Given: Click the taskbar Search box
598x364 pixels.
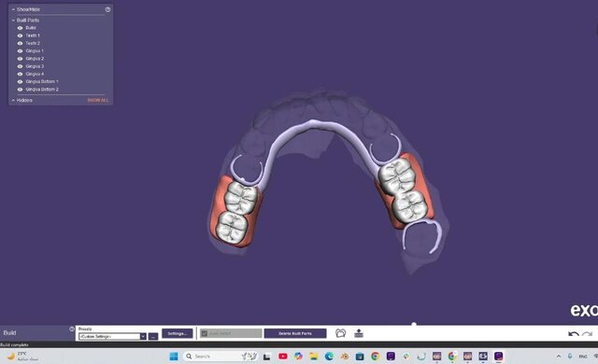Looking at the screenshot, I should coord(221,357).
